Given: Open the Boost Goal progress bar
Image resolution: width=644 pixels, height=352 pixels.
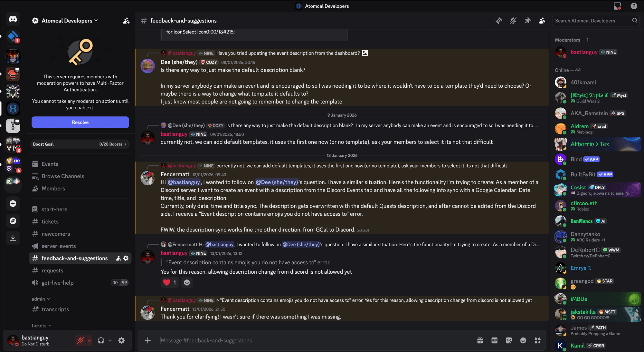Looking at the screenshot, I should pyautogui.click(x=80, y=144).
